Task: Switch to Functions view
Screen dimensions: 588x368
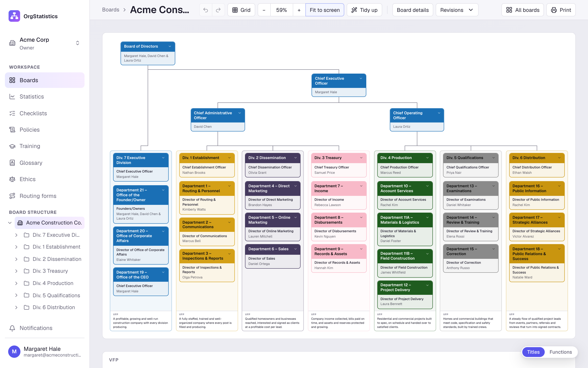Action: (561, 352)
